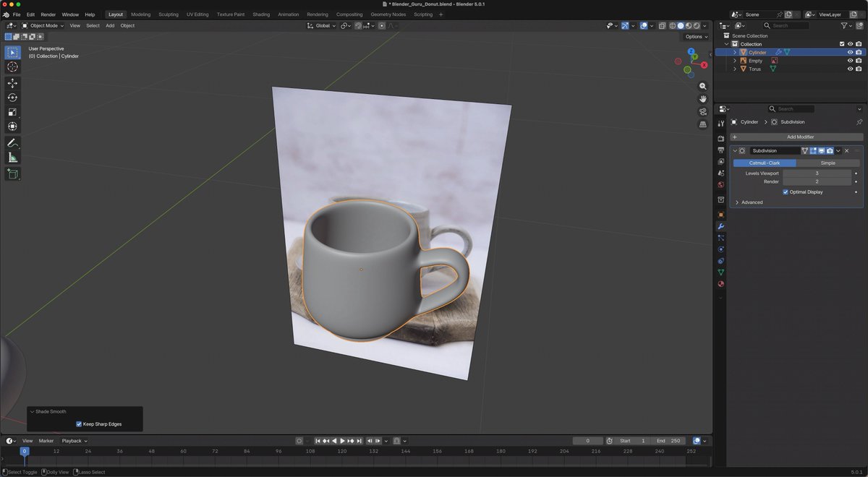This screenshot has height=477, width=868.
Task: Open the Output properties tab
Action: (720, 150)
